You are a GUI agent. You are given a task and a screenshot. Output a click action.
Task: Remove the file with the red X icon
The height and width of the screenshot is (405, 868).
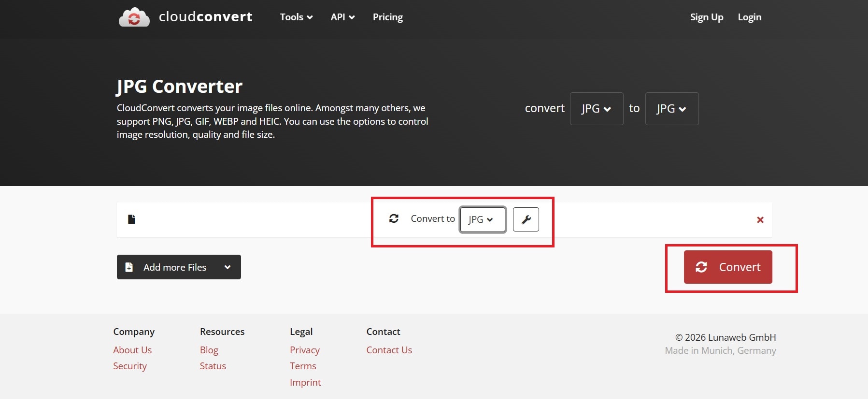point(760,220)
